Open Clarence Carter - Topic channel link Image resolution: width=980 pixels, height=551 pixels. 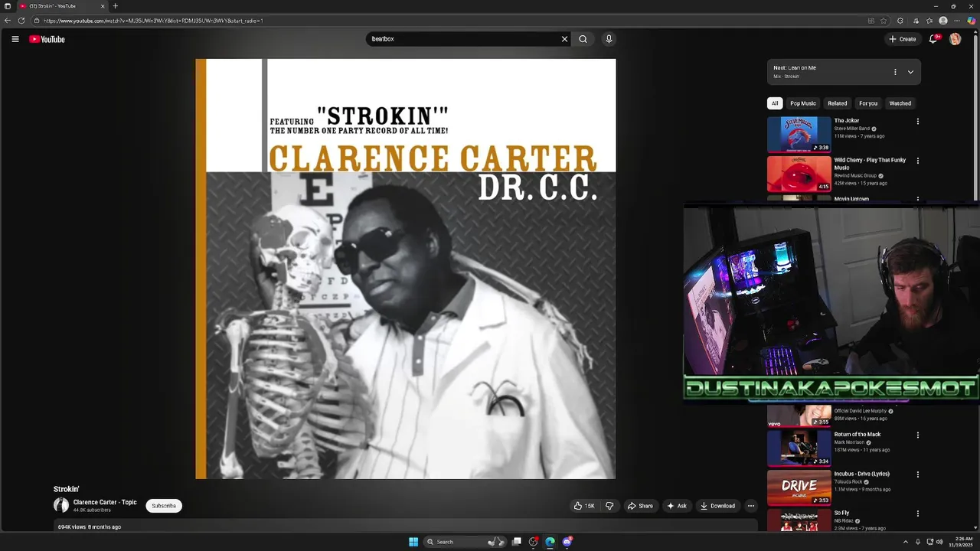coord(105,503)
